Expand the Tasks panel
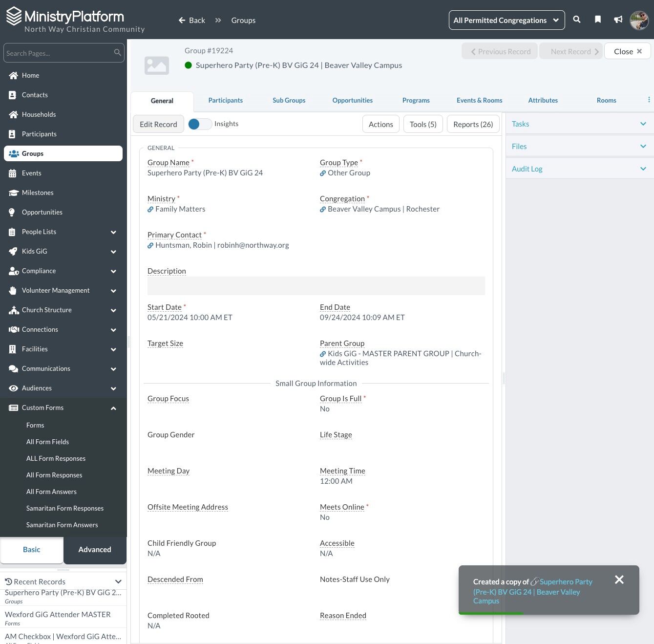 pos(580,124)
